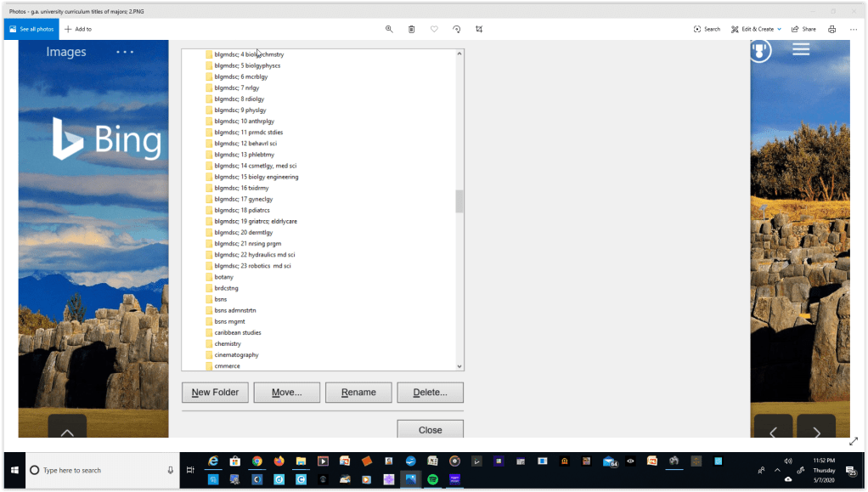The height and width of the screenshot is (492, 868).
Task: Toggle the heart favorite icon
Action: click(x=434, y=29)
